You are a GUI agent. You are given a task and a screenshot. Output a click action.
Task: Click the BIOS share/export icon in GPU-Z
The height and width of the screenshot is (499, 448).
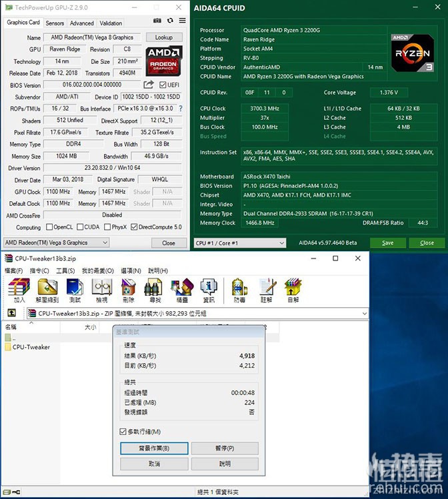pos(149,85)
